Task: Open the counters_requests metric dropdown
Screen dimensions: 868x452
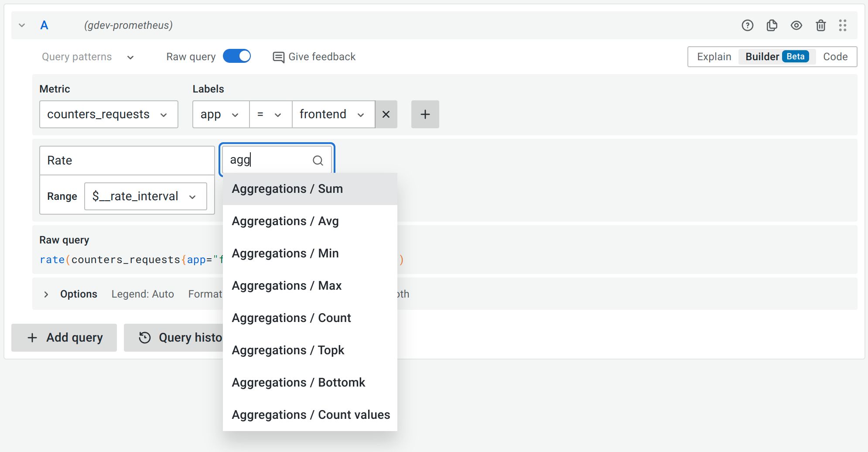Action: click(109, 114)
